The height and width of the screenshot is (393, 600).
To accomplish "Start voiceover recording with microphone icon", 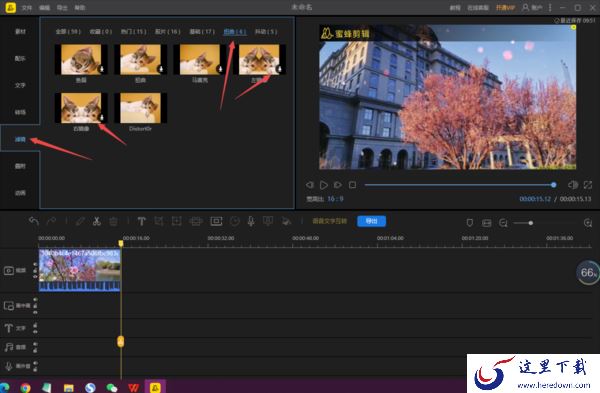I will coord(251,221).
